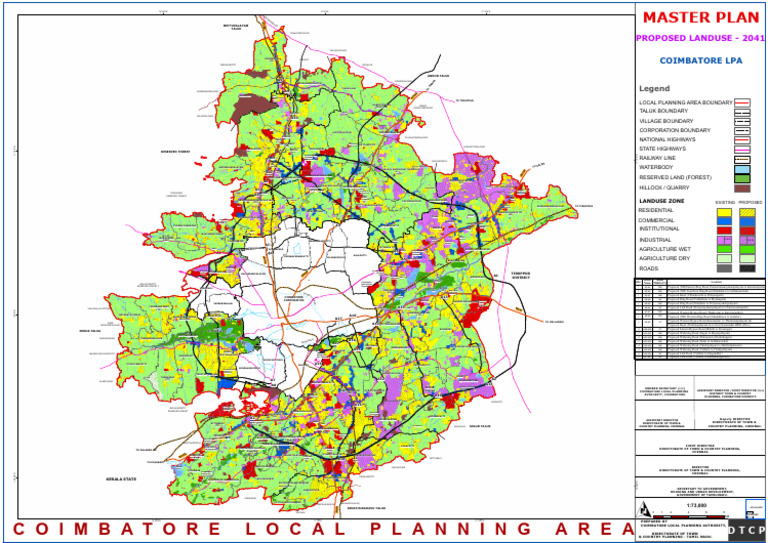Click the Waterbody light blue swatch
The height and width of the screenshot is (543, 768).
(742, 169)
